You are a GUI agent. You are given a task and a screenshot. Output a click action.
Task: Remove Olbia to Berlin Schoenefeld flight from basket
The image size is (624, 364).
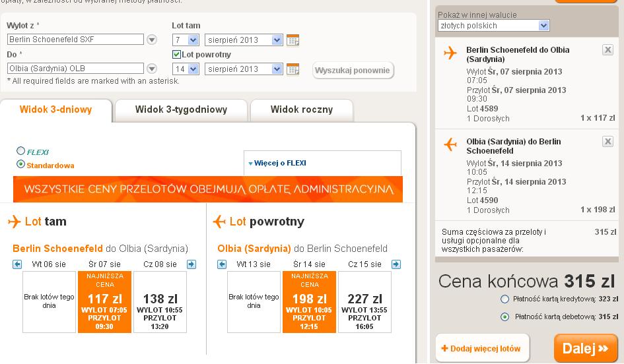point(607,142)
